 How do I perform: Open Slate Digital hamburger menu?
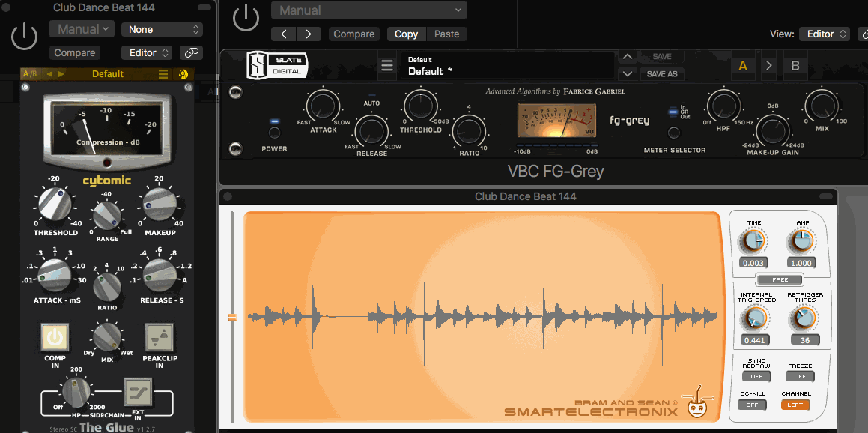387,65
